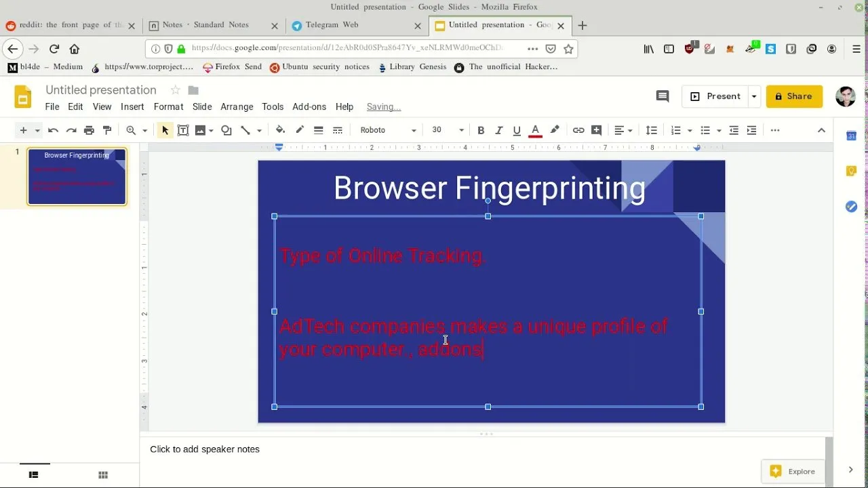Open comment history speech bubble
The height and width of the screenshot is (488, 868).
(x=663, y=97)
